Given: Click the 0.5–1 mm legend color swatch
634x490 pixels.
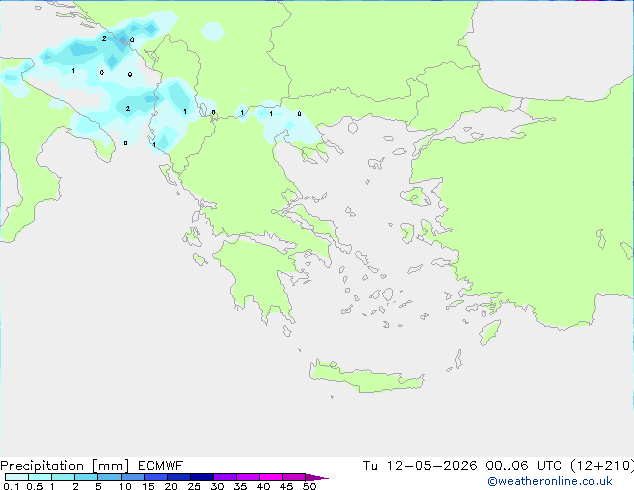Looking at the screenshot, I should [x=40, y=477].
